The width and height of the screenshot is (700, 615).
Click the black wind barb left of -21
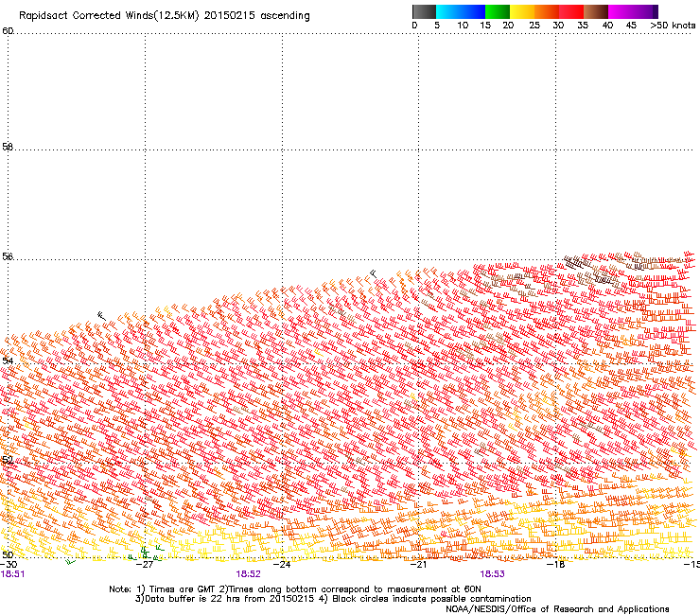click(374, 273)
